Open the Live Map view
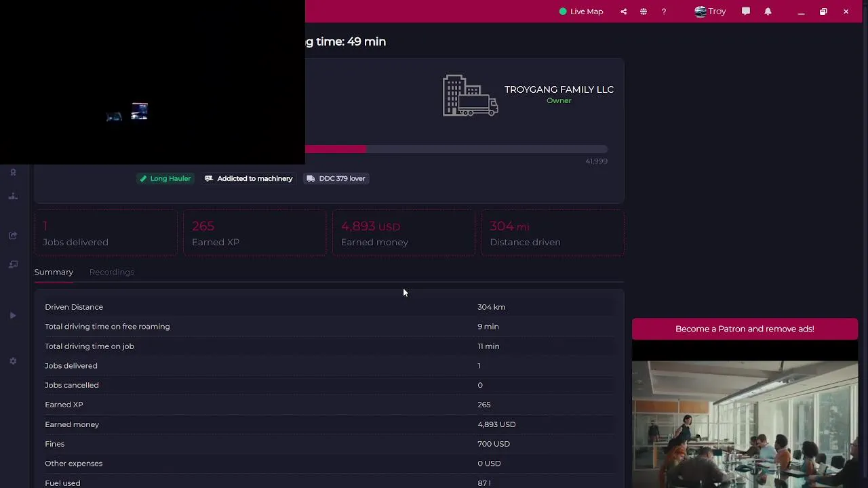The width and height of the screenshot is (868, 488). tap(581, 12)
